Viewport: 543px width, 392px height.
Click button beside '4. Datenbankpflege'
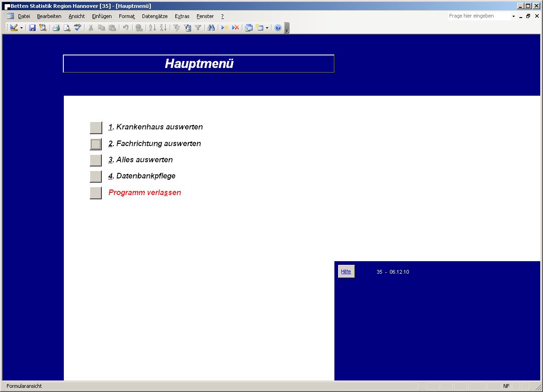pos(96,177)
